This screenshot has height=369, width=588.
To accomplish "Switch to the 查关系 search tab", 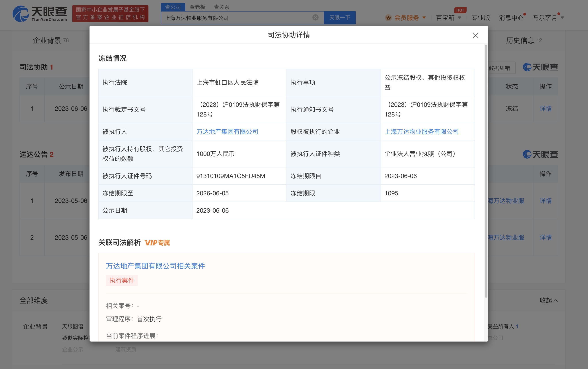I will (x=221, y=7).
